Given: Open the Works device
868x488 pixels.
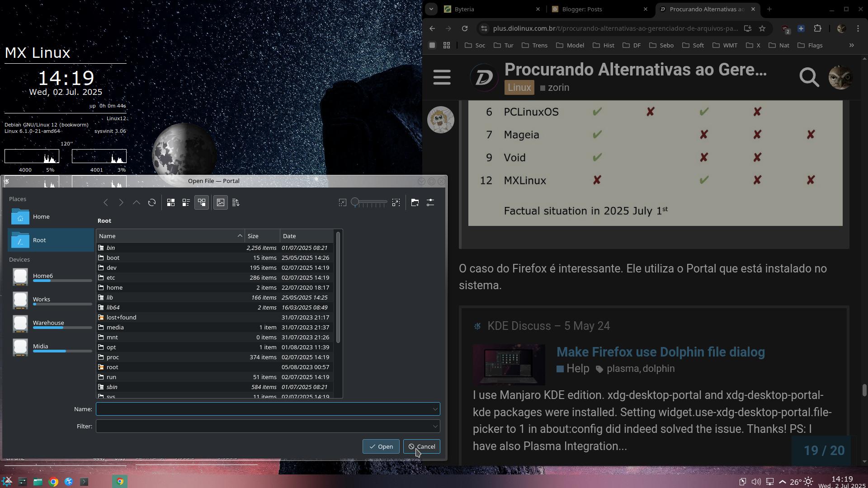Looking at the screenshot, I should coord(51,300).
